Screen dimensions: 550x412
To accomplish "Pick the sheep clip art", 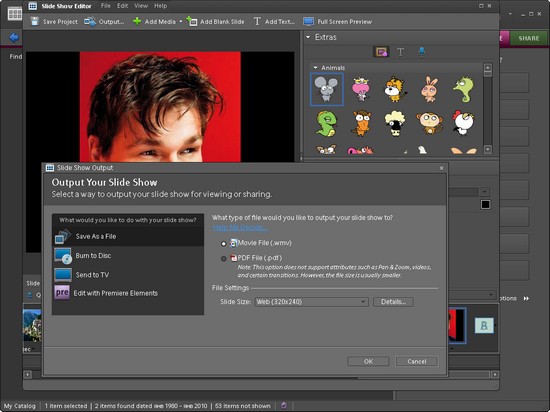I will pos(395,123).
